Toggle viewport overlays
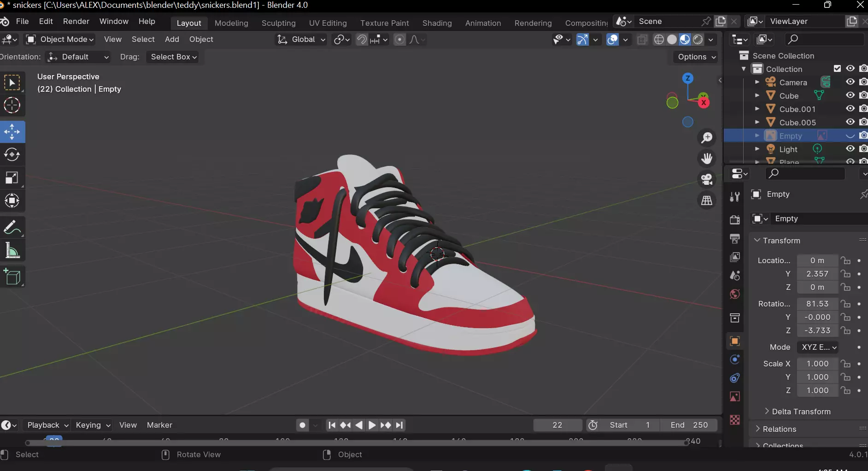The image size is (868, 471). coord(612,40)
